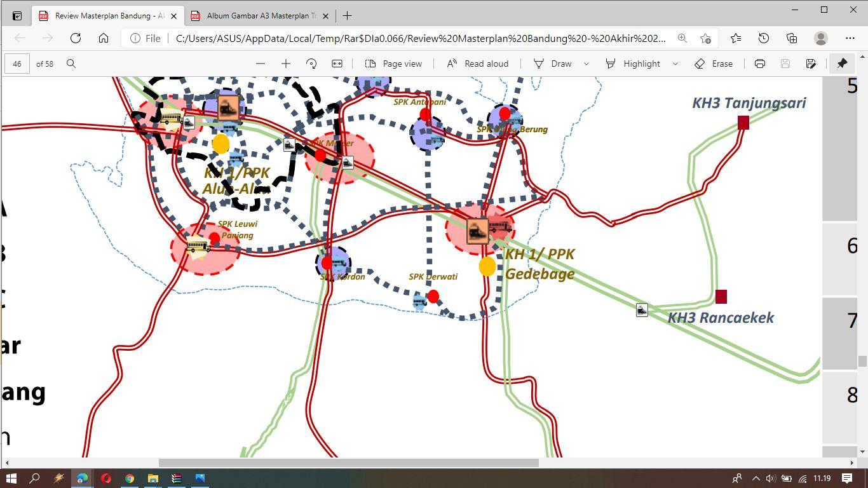868x488 pixels.
Task: Click the address bar file path
Action: (421, 38)
